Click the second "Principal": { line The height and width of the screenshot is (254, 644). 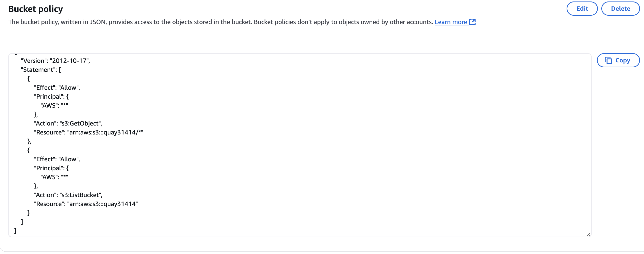coord(51,168)
